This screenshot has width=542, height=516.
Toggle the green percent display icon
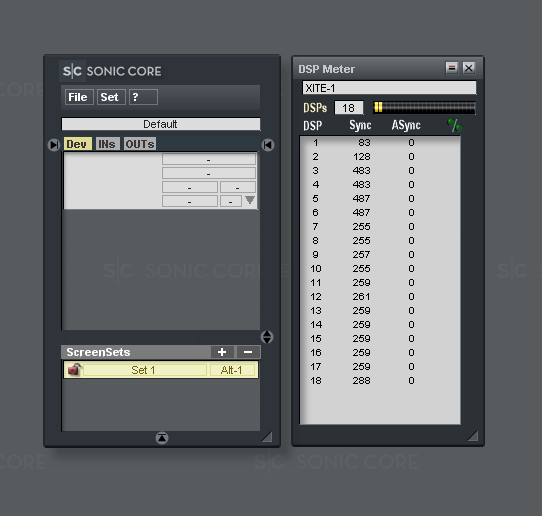(455, 125)
